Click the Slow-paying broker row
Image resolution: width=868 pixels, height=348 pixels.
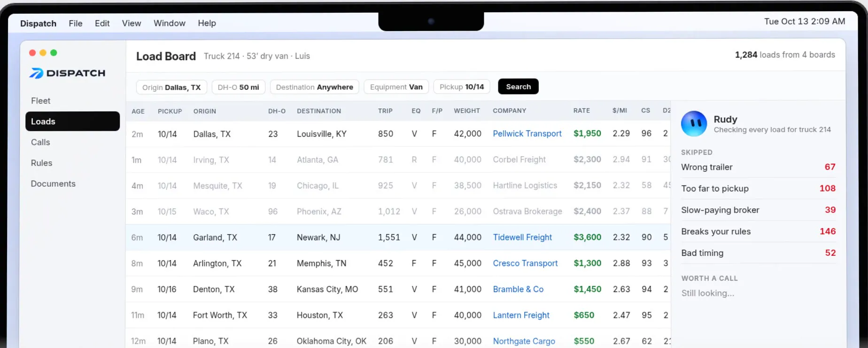point(758,210)
